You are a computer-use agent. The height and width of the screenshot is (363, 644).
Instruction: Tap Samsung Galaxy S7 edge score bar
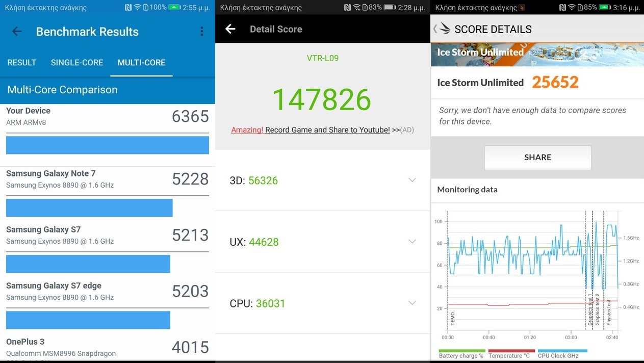pyautogui.click(x=88, y=320)
